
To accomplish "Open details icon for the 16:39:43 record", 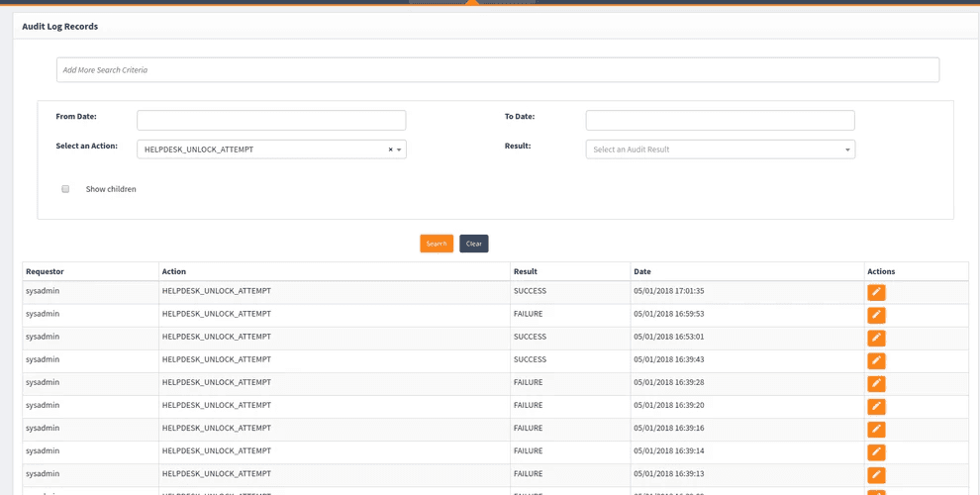I will [876, 360].
